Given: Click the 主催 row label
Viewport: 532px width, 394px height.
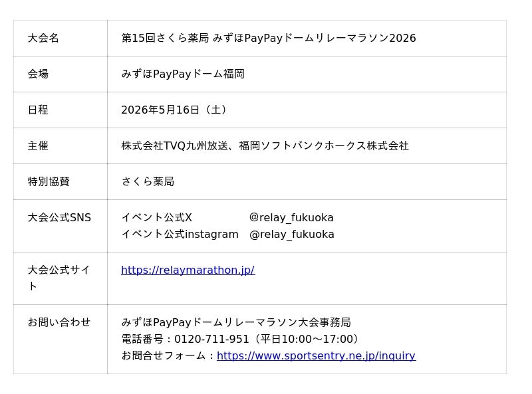Looking at the screenshot, I should click(x=38, y=146).
